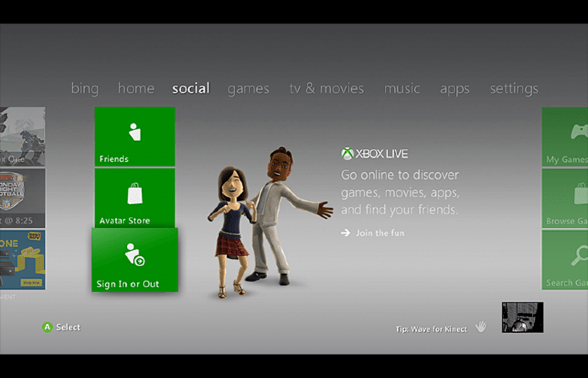
Task: Switch to tv & movies tab
Action: (326, 88)
